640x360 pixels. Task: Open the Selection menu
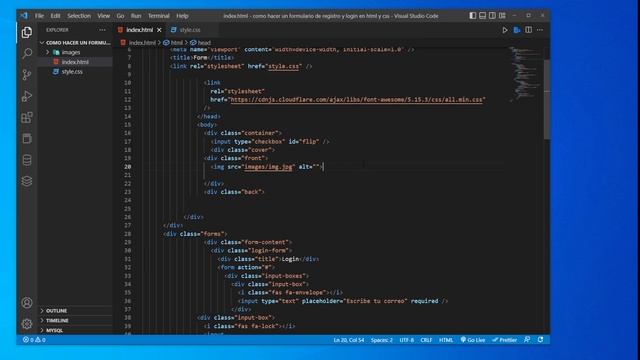tap(79, 16)
